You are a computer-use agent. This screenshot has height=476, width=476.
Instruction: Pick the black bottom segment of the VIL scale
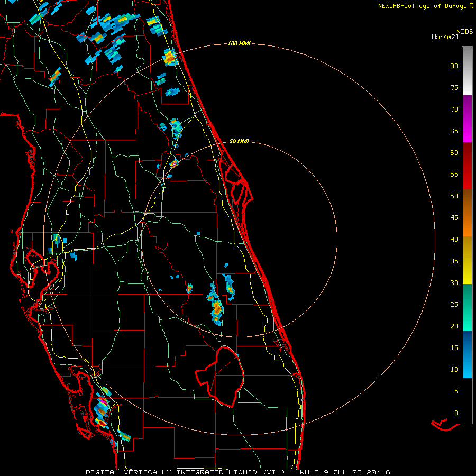tap(467, 401)
